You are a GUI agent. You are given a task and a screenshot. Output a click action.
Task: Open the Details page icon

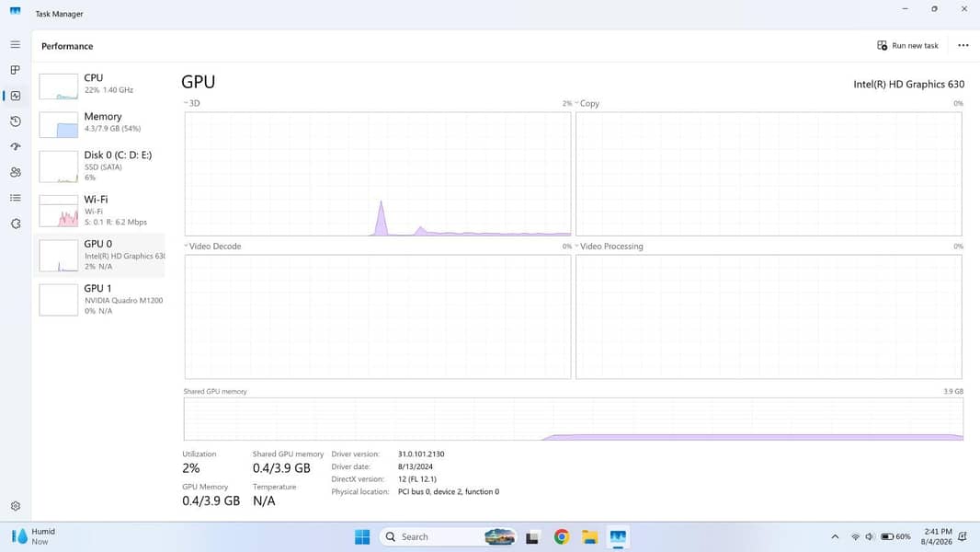(x=16, y=198)
